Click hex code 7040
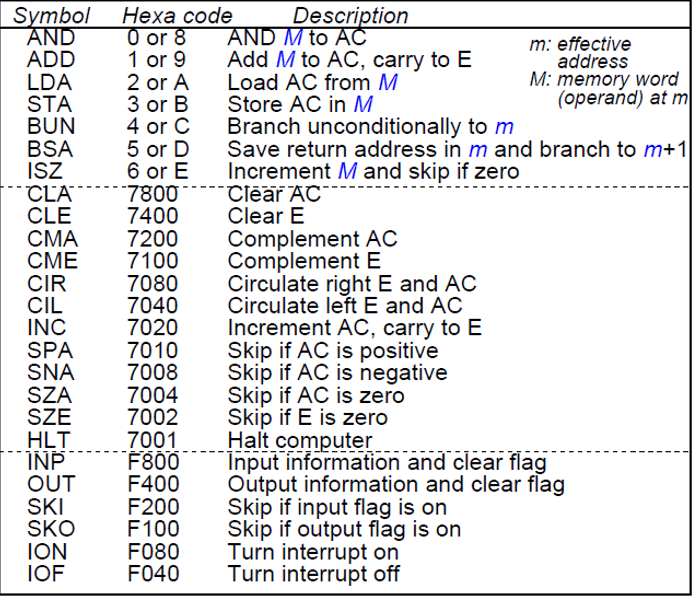Viewport: 693px width, 597px height. pyautogui.click(x=152, y=306)
